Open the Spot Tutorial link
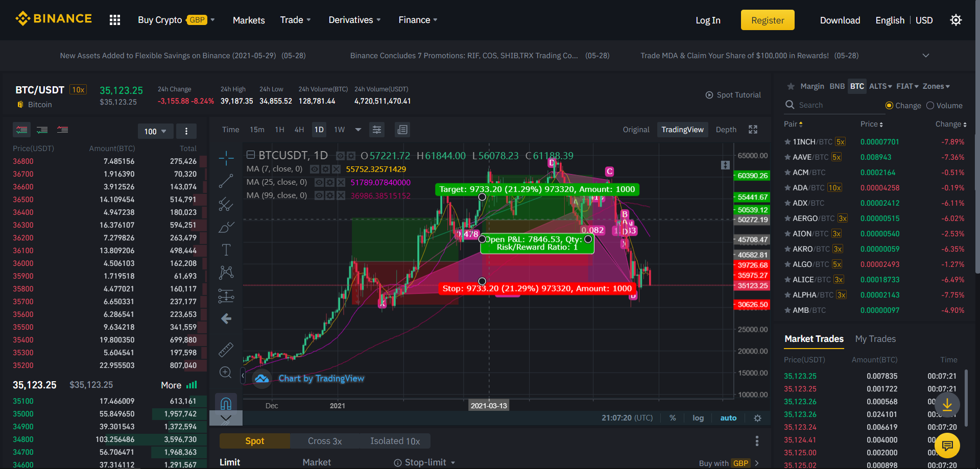980x469 pixels. pos(733,95)
